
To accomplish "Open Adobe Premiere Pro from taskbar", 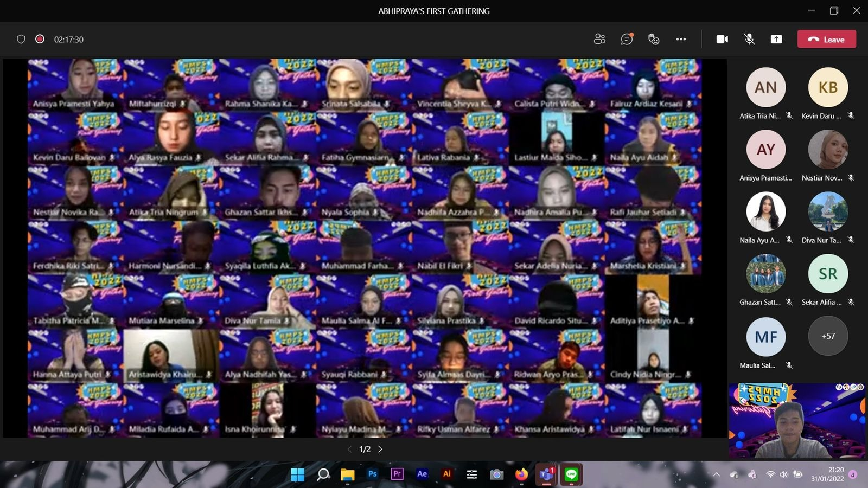I will [397, 474].
